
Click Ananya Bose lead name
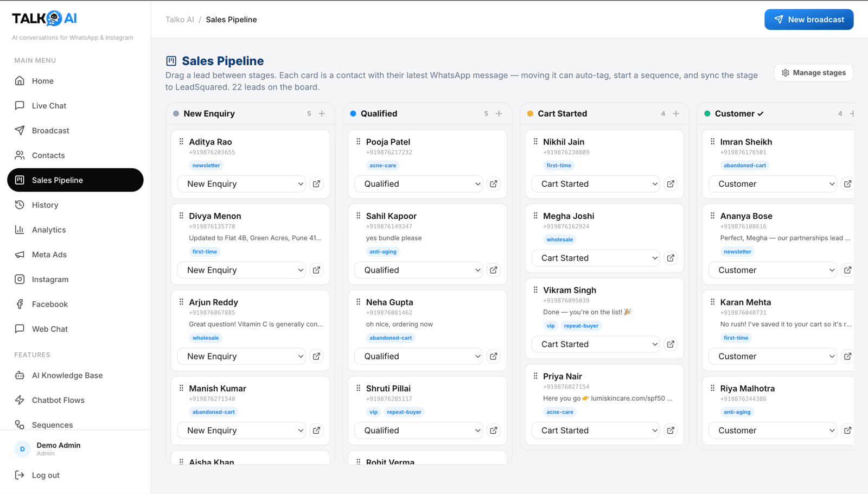pyautogui.click(x=746, y=216)
